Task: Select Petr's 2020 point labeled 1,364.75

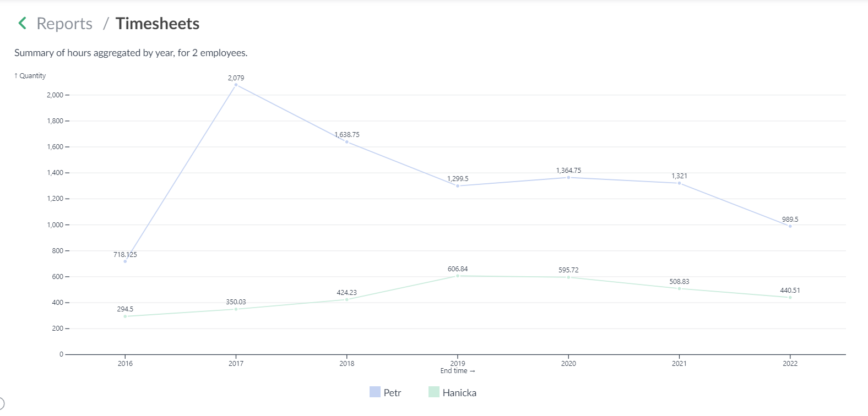Action: [x=568, y=177]
